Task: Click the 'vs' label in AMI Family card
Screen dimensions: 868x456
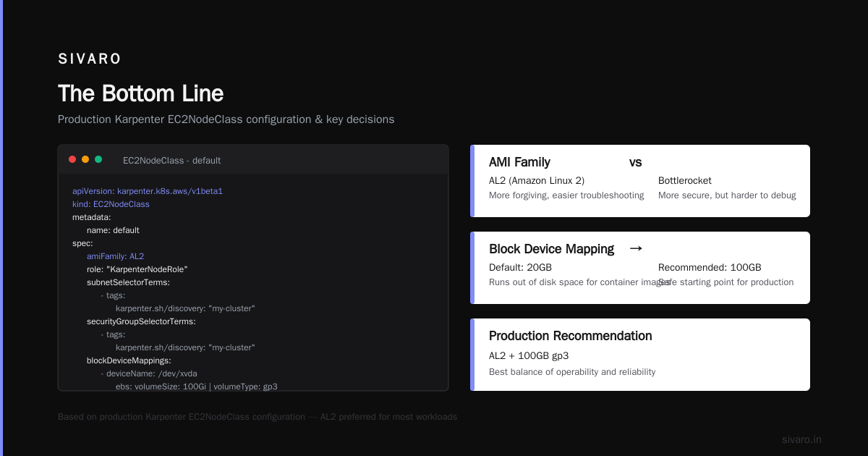Action: pos(635,162)
